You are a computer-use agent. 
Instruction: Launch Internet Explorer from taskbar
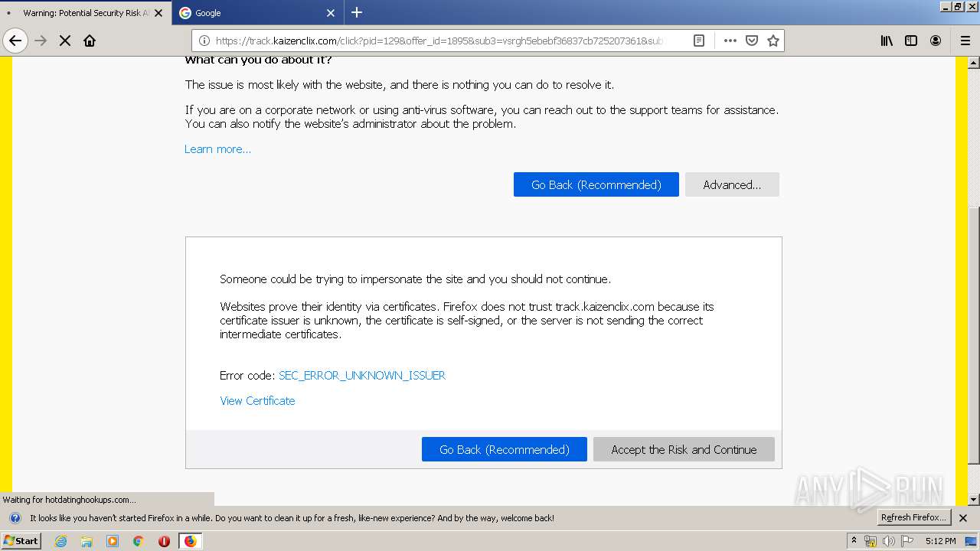pyautogui.click(x=61, y=541)
